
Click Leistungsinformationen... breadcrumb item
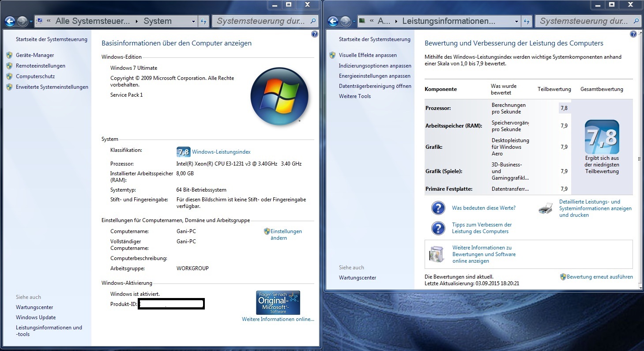coord(448,21)
